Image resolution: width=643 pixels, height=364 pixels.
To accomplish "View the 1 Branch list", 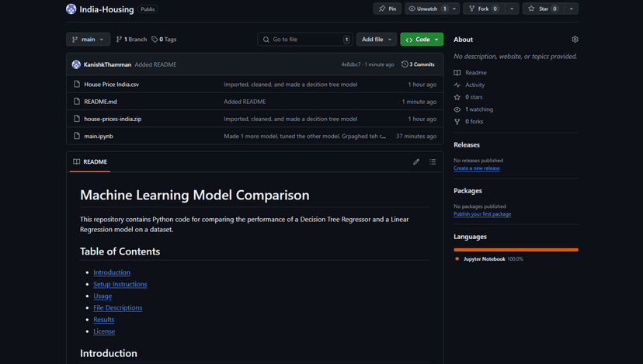I will pos(131,40).
